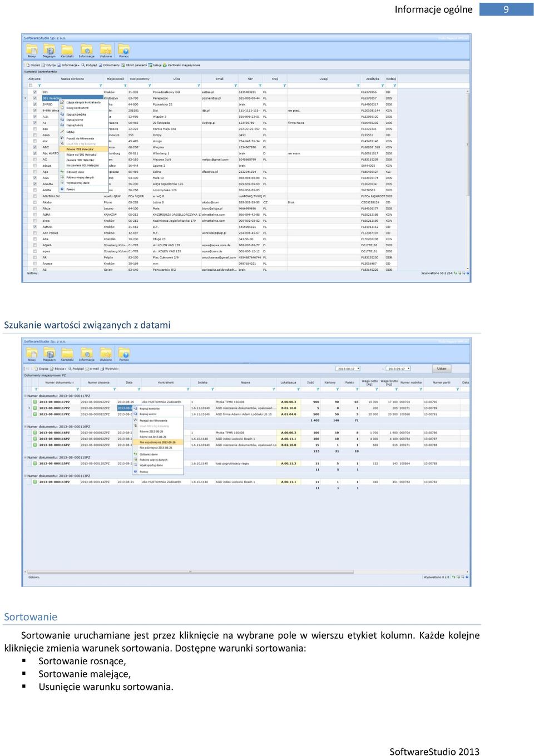
Task: Open Ulubione folder icon in Kartoteki kontrahentów window
Action: point(106,50)
